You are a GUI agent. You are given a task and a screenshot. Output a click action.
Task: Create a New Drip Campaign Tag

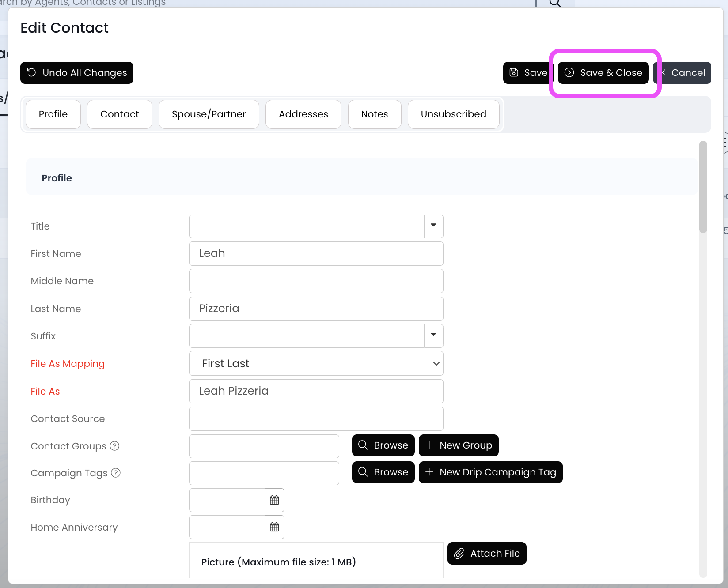coord(490,472)
